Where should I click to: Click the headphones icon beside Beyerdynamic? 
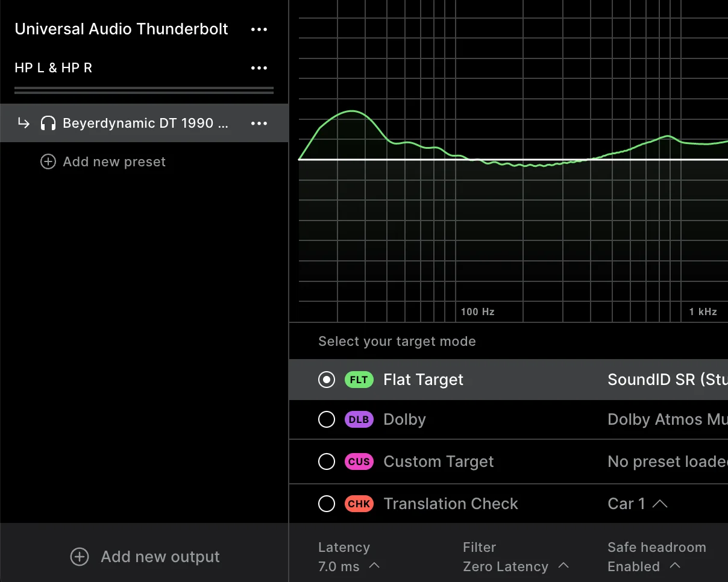[48, 124]
